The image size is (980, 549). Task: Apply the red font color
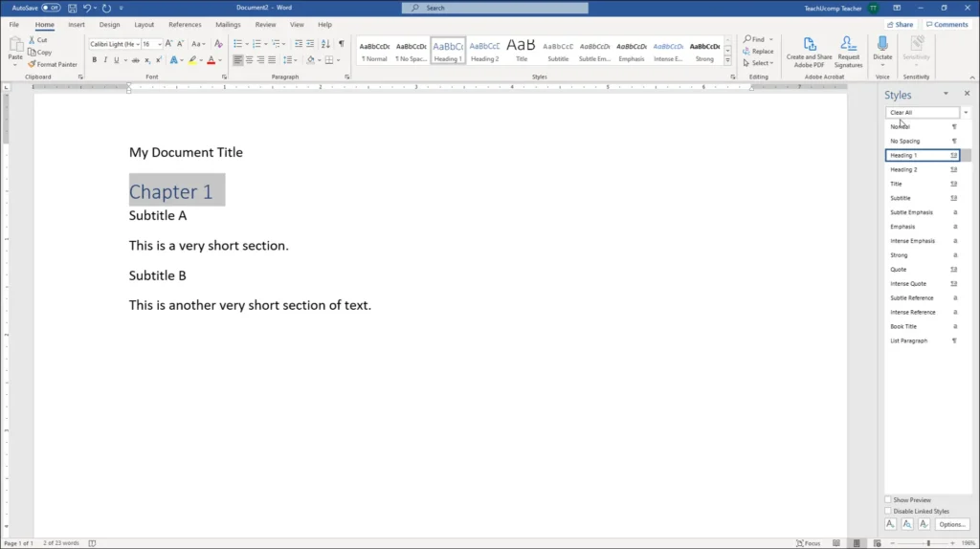(x=211, y=60)
